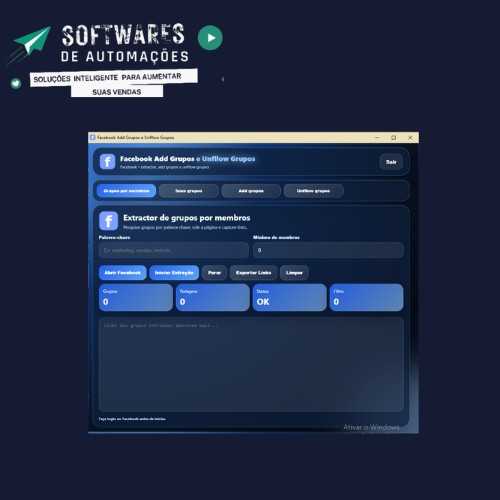Close the Facebook Add Grupos window
This screenshot has height=500, width=500.
tap(410, 137)
